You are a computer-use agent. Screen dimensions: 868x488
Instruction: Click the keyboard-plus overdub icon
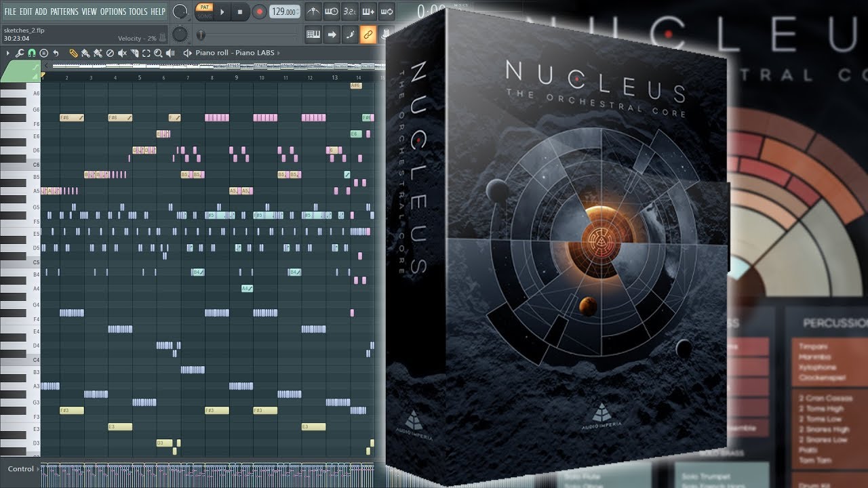point(368,12)
